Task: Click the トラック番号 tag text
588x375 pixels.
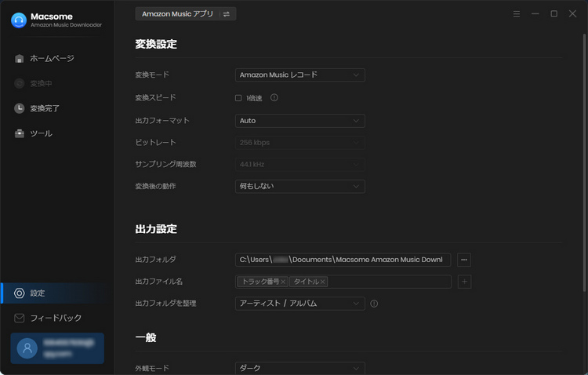Action: tap(260, 282)
